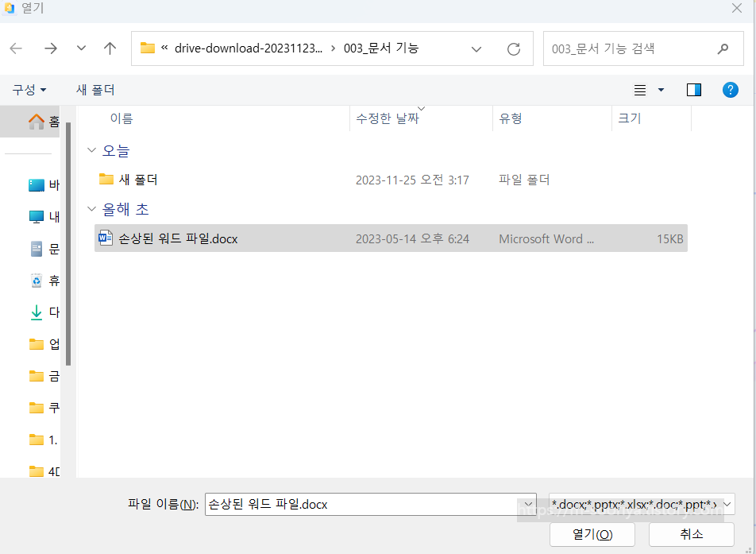
Task: Open This PC monitor icon in sidebar
Action: coord(37,217)
